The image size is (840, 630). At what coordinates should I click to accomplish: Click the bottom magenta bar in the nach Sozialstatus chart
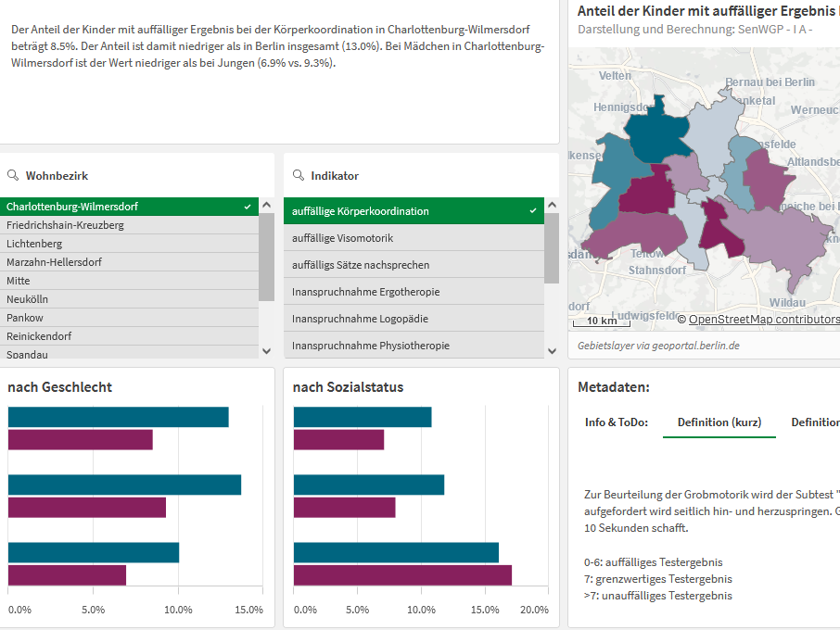[402, 575]
